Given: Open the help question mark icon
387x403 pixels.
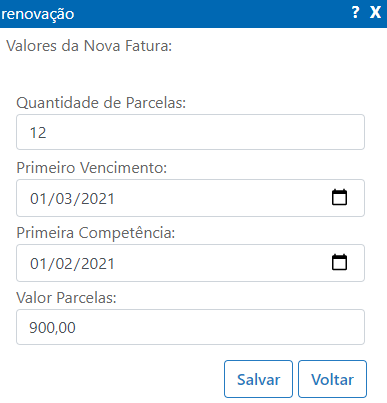Looking at the screenshot, I should [356, 12].
